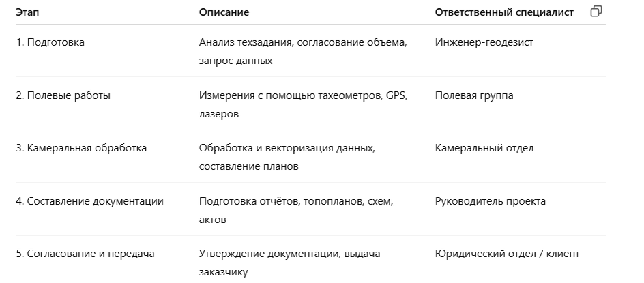644x283 pixels.
Task: Click the copy table icon
Action: [x=596, y=12]
